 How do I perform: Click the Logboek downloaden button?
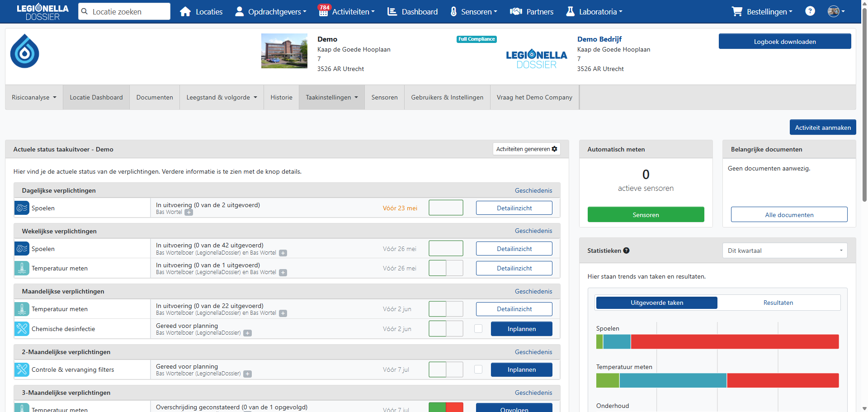(784, 42)
